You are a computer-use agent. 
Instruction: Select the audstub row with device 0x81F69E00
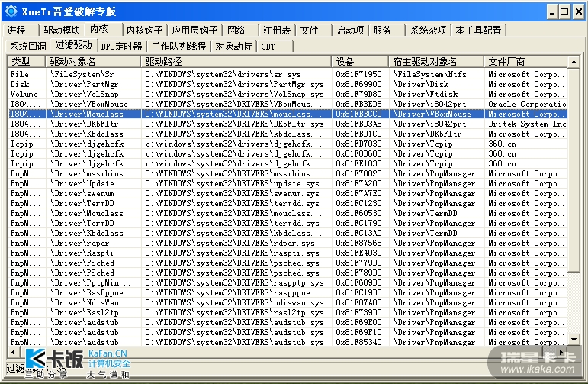point(288,322)
